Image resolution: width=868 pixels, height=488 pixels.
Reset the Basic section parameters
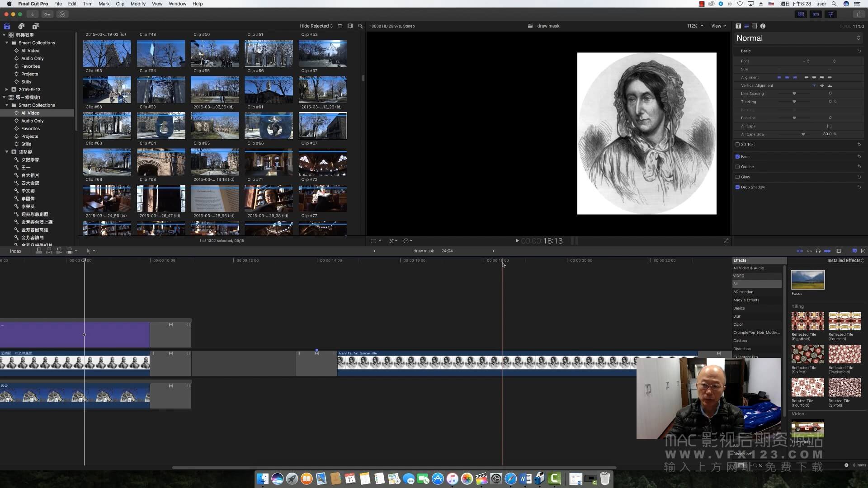pyautogui.click(x=859, y=51)
